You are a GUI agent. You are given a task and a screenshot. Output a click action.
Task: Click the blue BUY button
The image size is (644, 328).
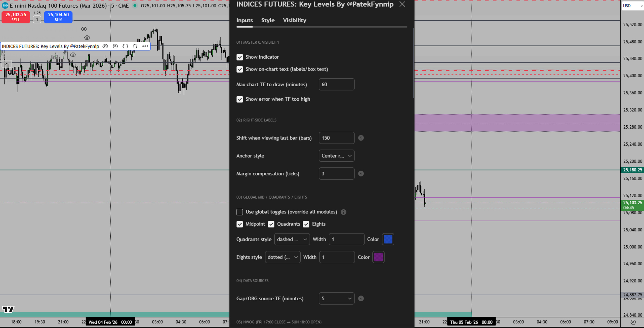point(58,17)
